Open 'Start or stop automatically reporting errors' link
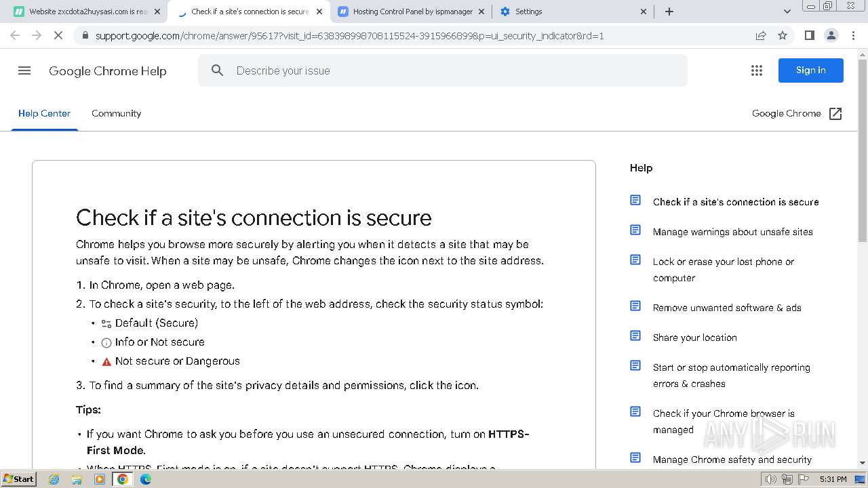 [732, 375]
